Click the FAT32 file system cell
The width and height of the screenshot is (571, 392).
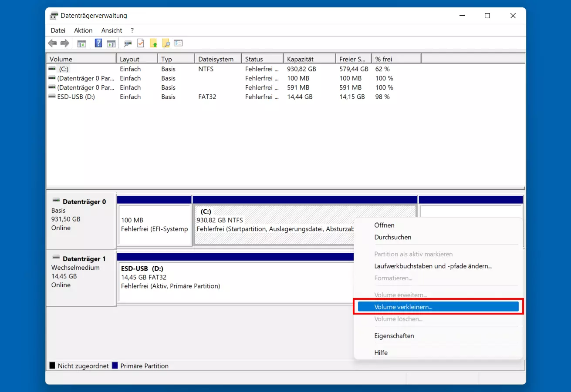pyautogui.click(x=207, y=97)
